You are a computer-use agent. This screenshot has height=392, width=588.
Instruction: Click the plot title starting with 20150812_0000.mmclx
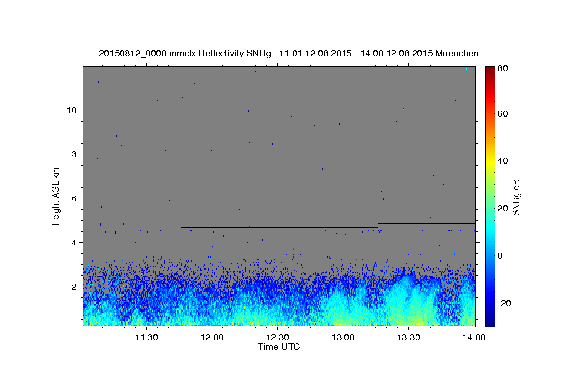pos(289,53)
